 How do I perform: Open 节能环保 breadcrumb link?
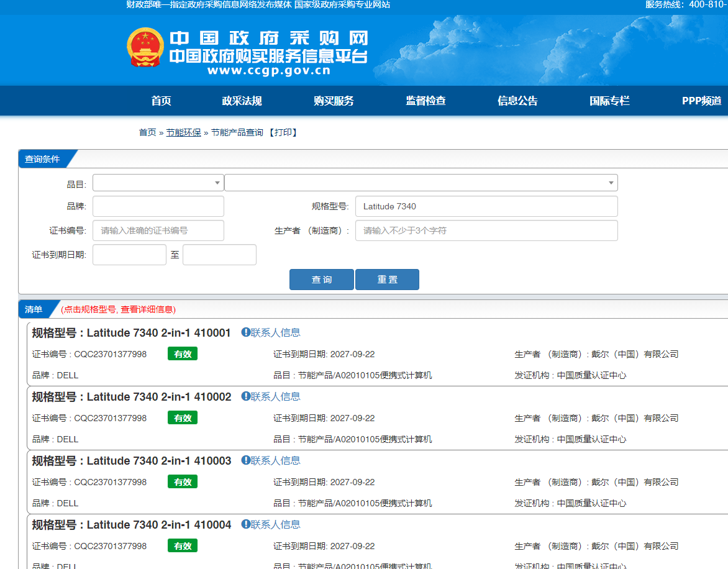tap(183, 133)
